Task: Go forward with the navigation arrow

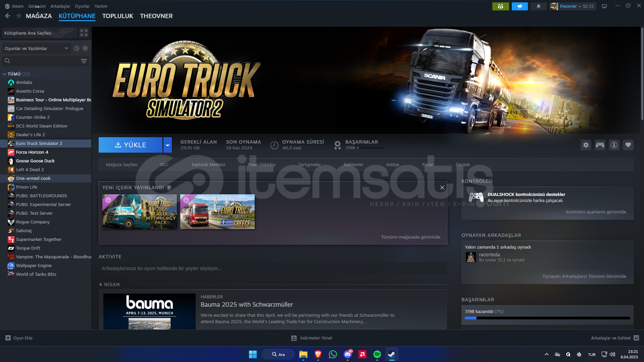Action: [18, 16]
